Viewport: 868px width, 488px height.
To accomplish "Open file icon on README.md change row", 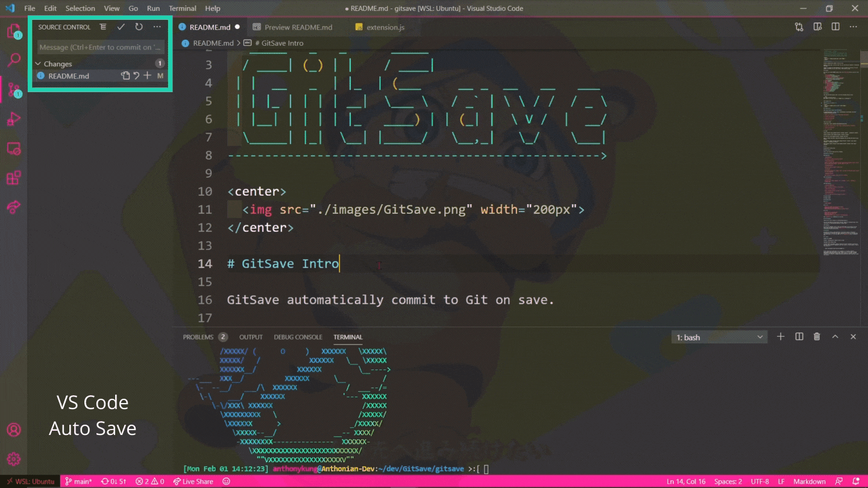I will tap(125, 76).
